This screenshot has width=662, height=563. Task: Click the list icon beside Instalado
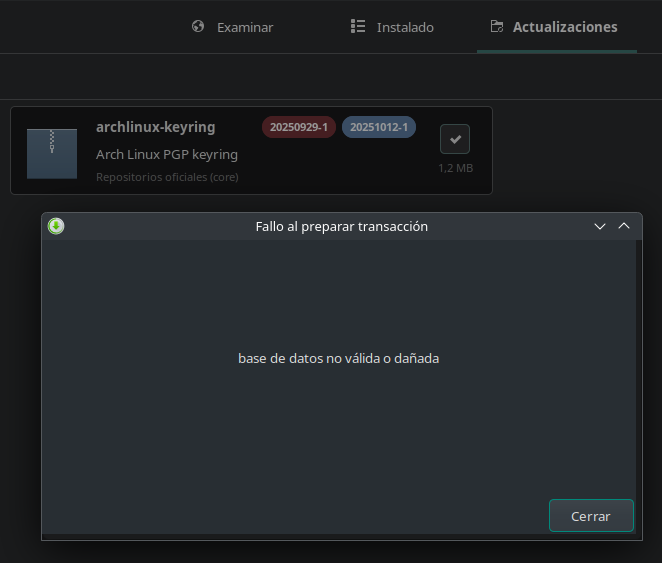(358, 27)
